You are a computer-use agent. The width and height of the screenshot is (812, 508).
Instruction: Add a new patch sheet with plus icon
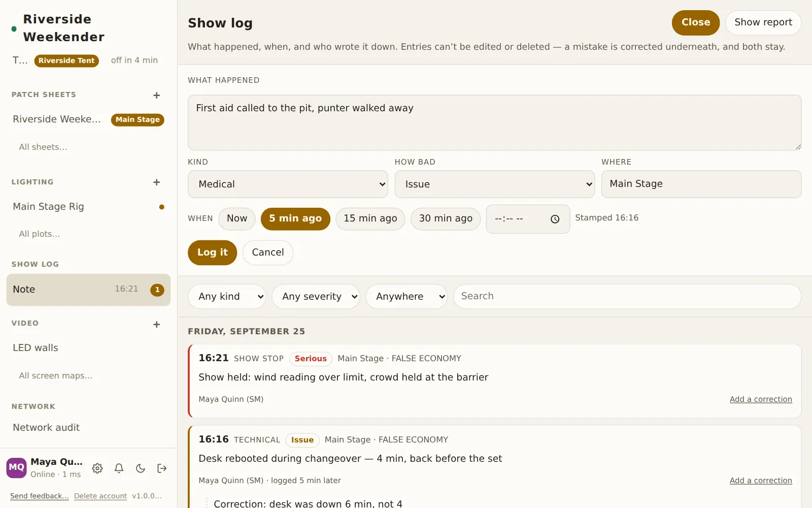coord(156,95)
